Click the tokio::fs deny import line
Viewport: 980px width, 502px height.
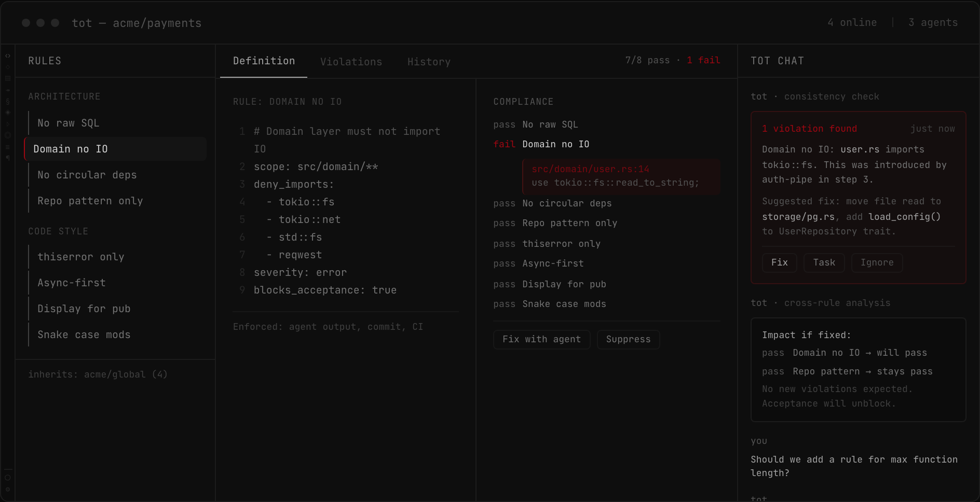(301, 202)
